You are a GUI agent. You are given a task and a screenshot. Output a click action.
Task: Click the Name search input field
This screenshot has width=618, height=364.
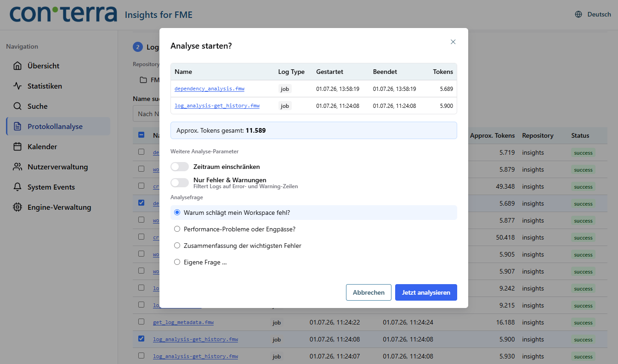coord(146,114)
